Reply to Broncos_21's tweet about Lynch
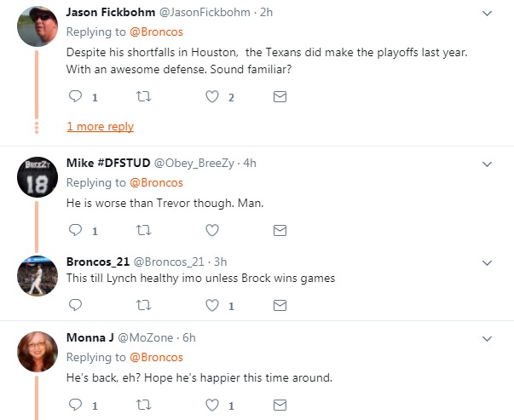The height and width of the screenshot is (420, 514). click(x=75, y=304)
